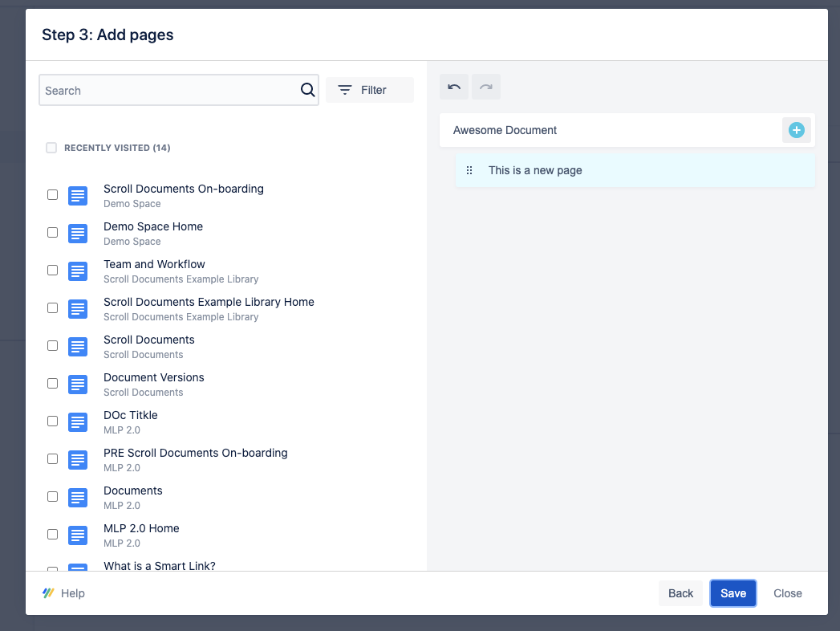Select This is a new page entry
840x631 pixels.
pyautogui.click(x=535, y=170)
